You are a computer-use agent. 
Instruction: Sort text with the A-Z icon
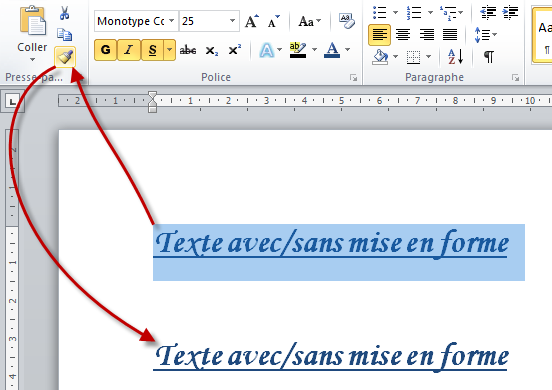point(456,57)
